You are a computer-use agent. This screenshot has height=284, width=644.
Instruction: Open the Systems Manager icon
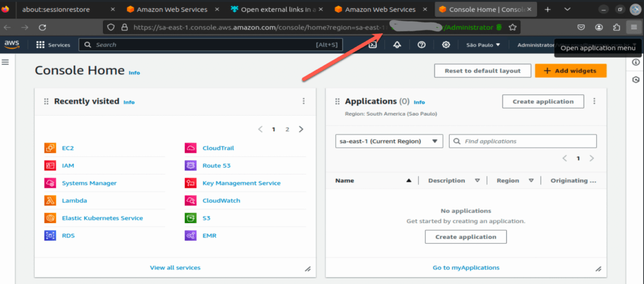[50, 183]
